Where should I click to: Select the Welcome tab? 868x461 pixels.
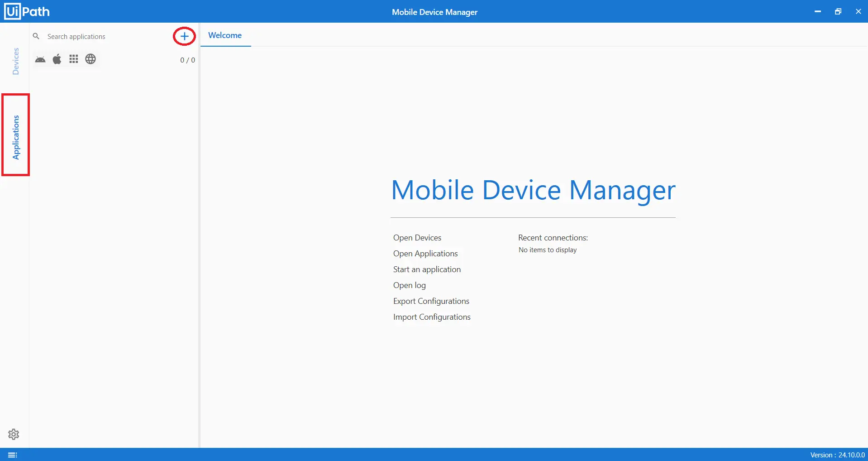[x=225, y=35]
